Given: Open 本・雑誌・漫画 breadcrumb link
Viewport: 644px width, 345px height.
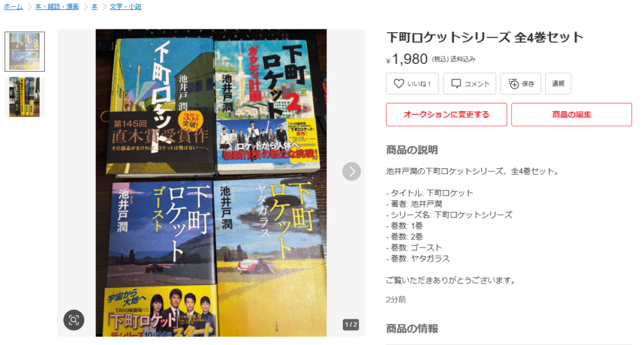Looking at the screenshot, I should coord(57,6).
